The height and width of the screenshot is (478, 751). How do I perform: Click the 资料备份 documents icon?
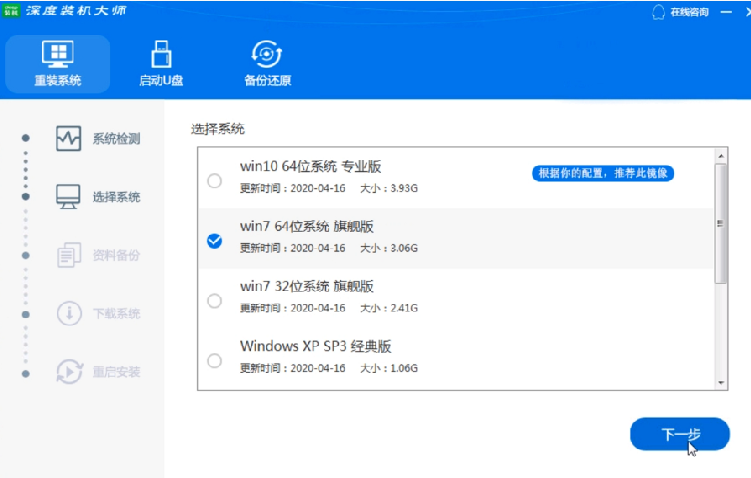tap(68, 255)
